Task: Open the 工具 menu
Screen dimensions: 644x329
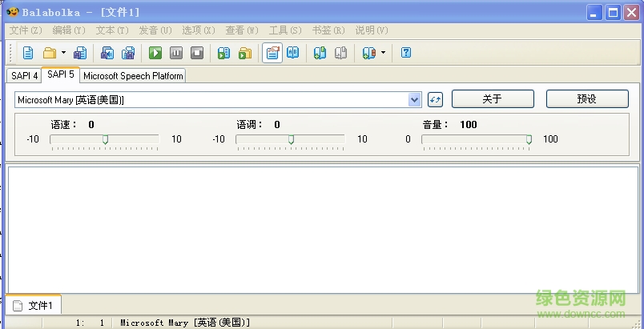Action: coord(285,30)
